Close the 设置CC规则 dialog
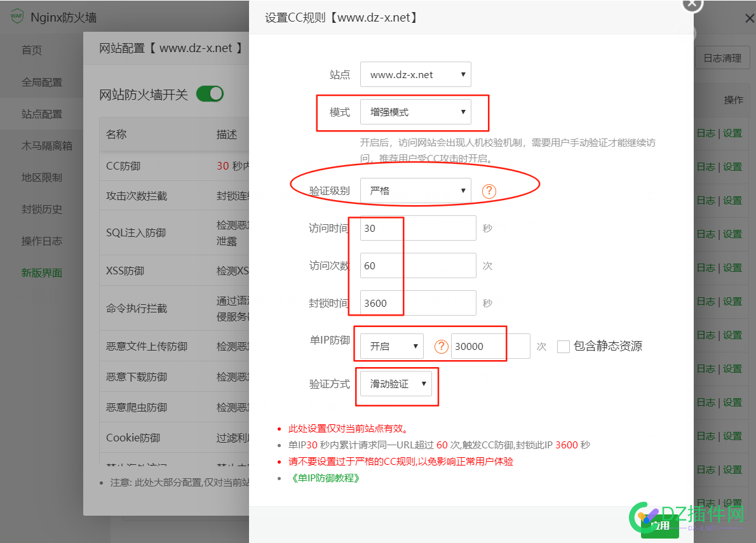 692,4
